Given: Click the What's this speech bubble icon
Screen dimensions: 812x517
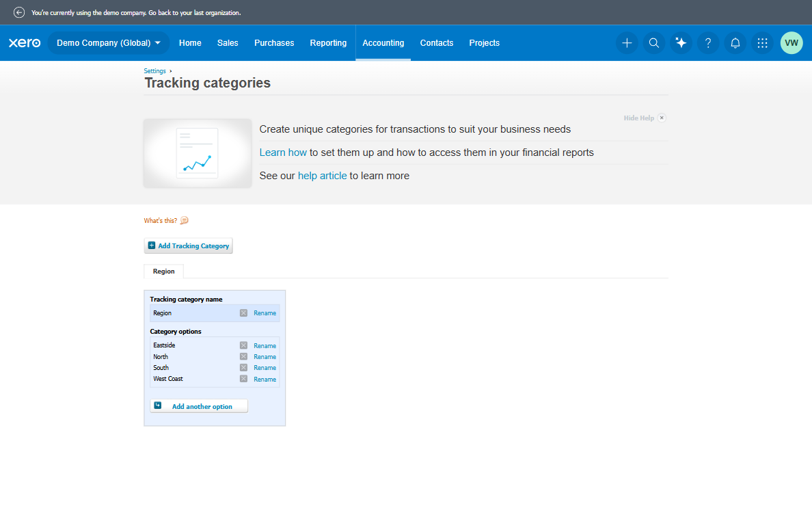Looking at the screenshot, I should (x=185, y=220).
